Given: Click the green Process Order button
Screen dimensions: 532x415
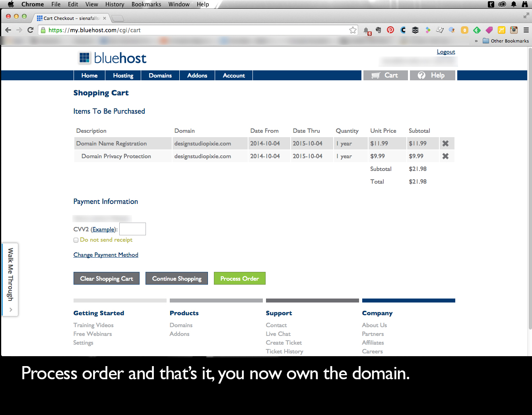Looking at the screenshot, I should click(x=240, y=279).
